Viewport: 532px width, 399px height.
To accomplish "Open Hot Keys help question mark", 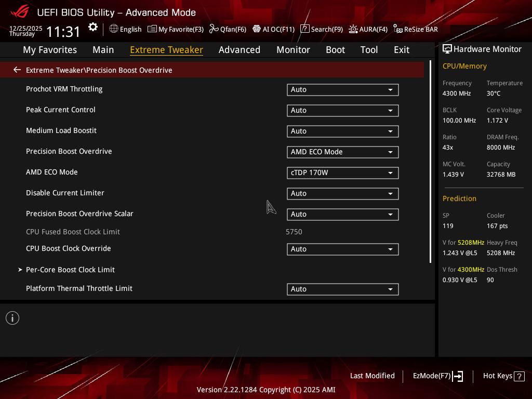I will pos(518,376).
